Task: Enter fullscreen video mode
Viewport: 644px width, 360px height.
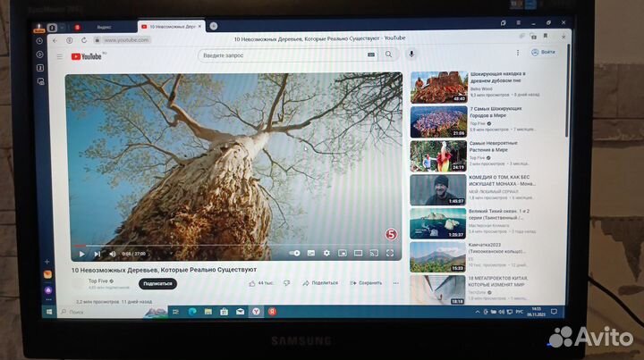Action: tap(390, 254)
